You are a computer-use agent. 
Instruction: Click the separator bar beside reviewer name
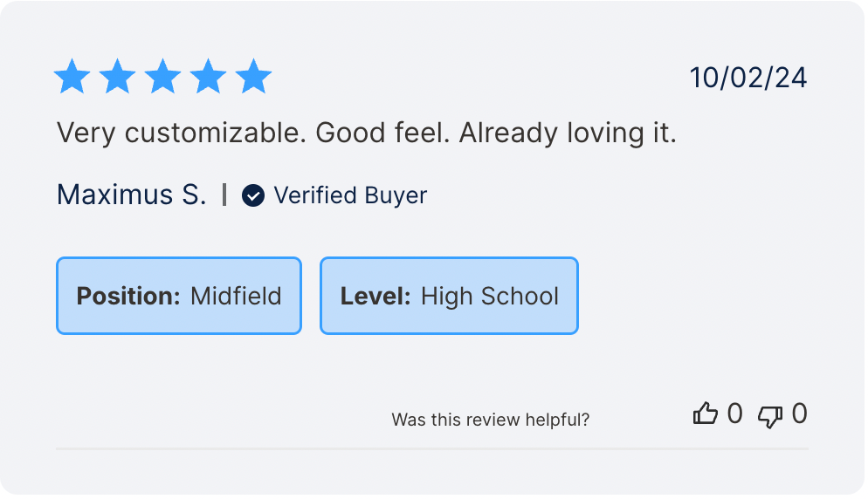coord(224,195)
